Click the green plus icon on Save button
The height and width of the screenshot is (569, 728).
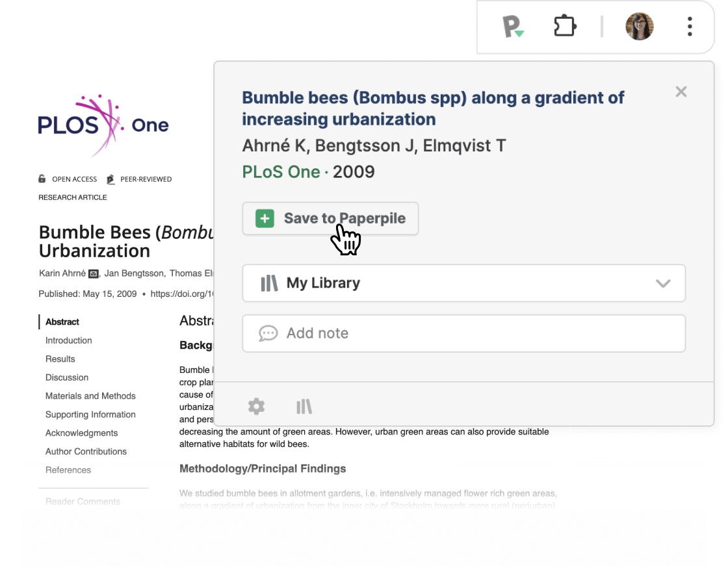coord(265,218)
